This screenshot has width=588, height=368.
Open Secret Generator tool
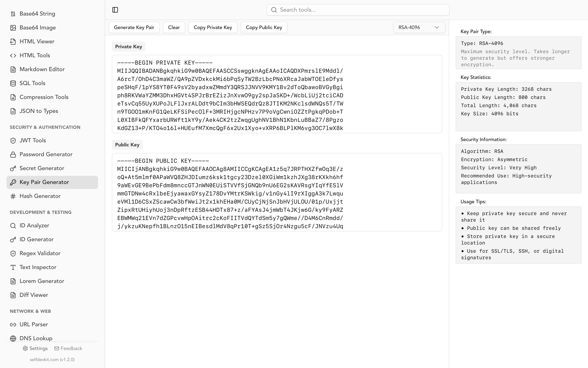[x=52, y=168]
